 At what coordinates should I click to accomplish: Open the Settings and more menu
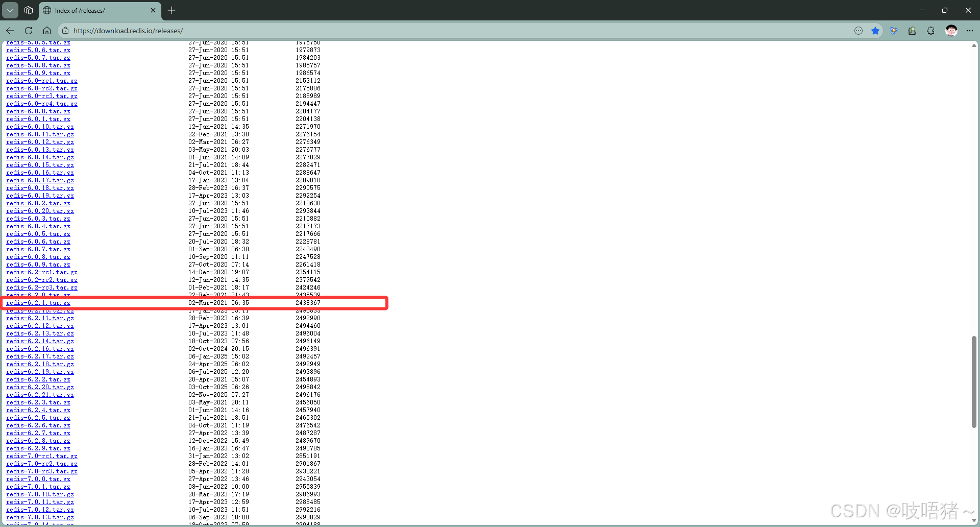(x=970, y=31)
